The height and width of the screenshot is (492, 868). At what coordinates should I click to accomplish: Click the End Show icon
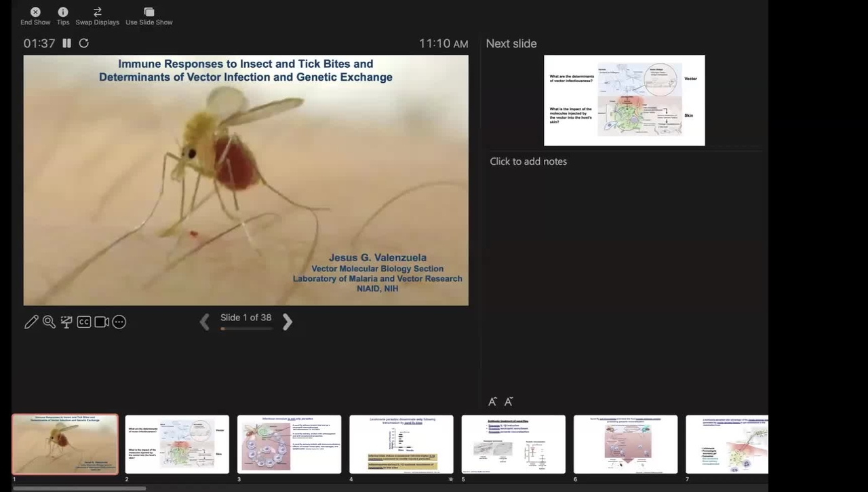coord(35,12)
